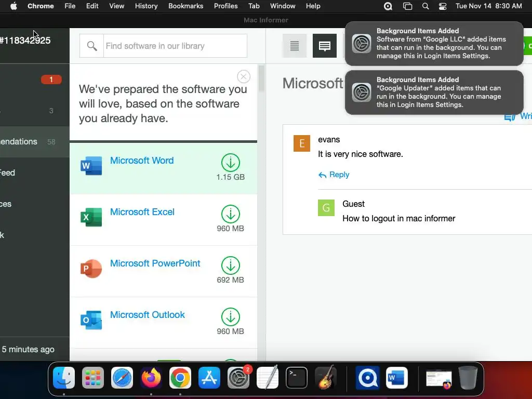Open Launchpad from the Dock
The width and height of the screenshot is (532, 399).
[93, 378]
